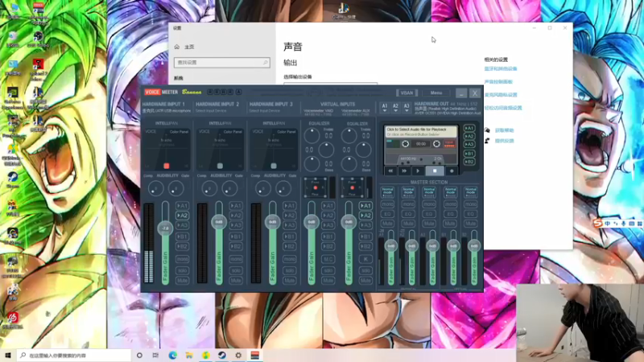The height and width of the screenshot is (362, 644).
Task: Change Normal mode on the A3 master bus
Action: coord(429,191)
